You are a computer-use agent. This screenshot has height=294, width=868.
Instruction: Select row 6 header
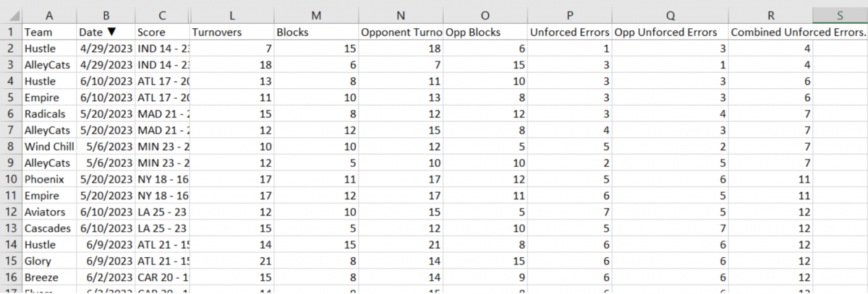pyautogui.click(x=10, y=113)
